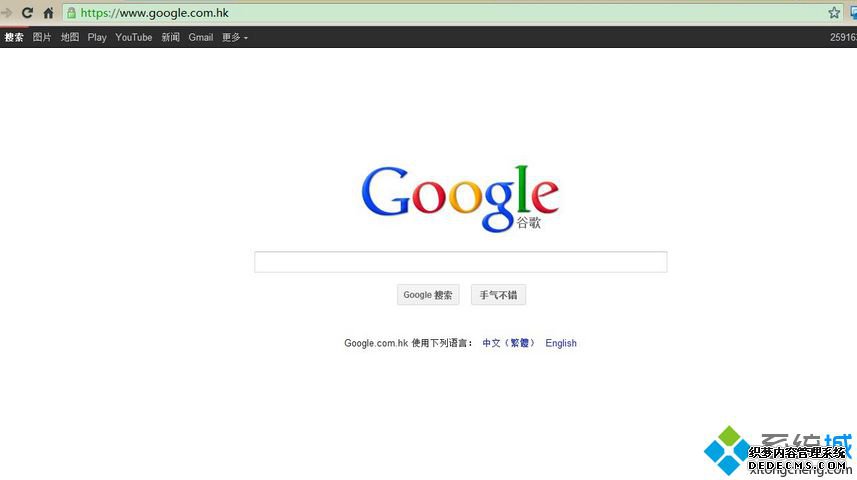Screen dimensions: 857x480
Task: Click the green padlock security icon
Action: coord(71,13)
